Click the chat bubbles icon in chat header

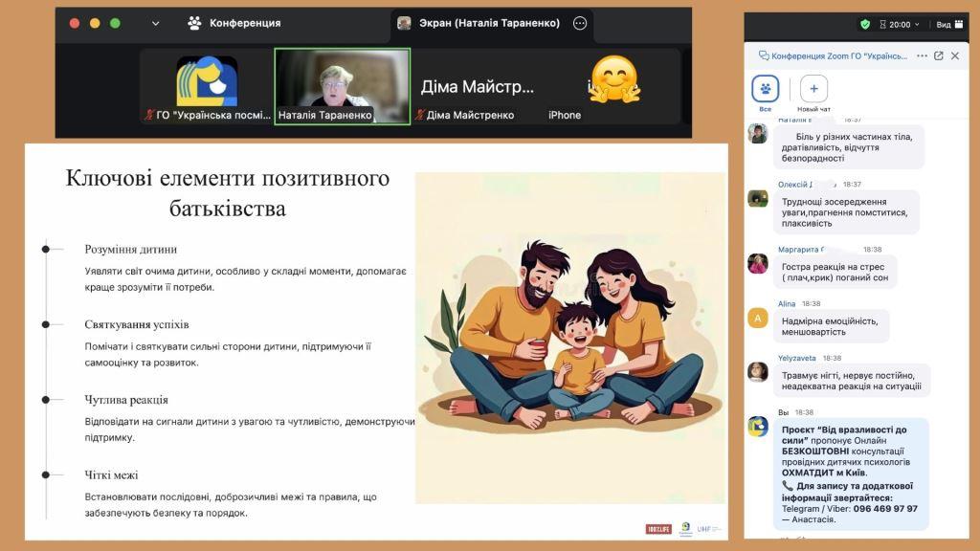point(763,55)
